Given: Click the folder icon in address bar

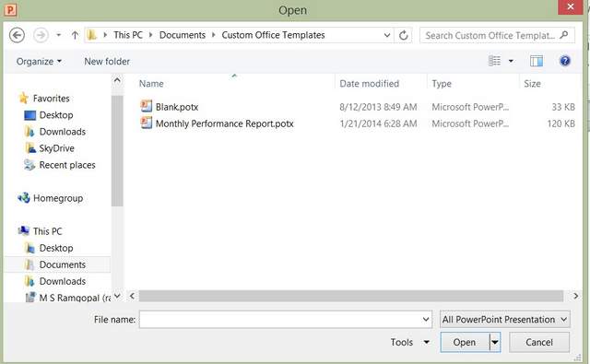Looking at the screenshot, I should pyautogui.click(x=92, y=35).
